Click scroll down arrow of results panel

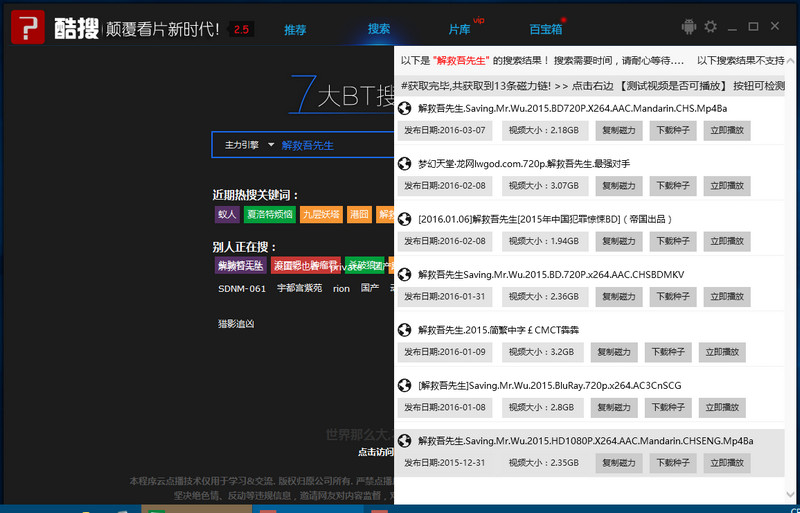point(791,495)
